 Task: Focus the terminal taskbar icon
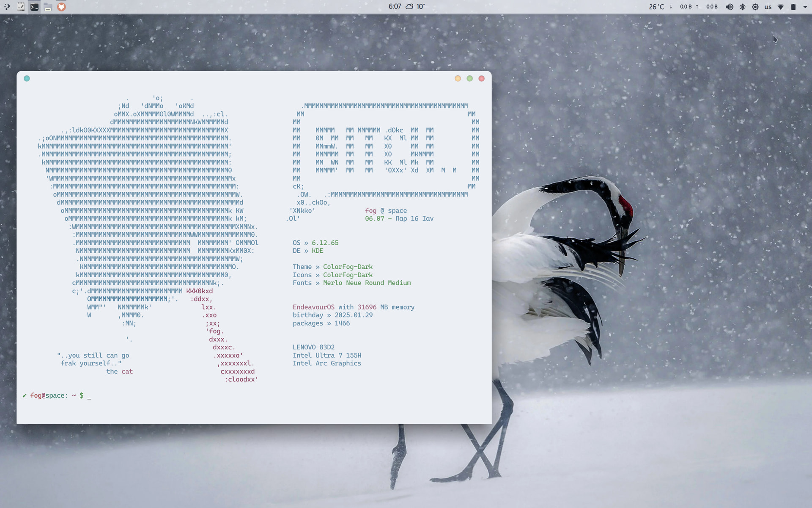pyautogui.click(x=34, y=7)
